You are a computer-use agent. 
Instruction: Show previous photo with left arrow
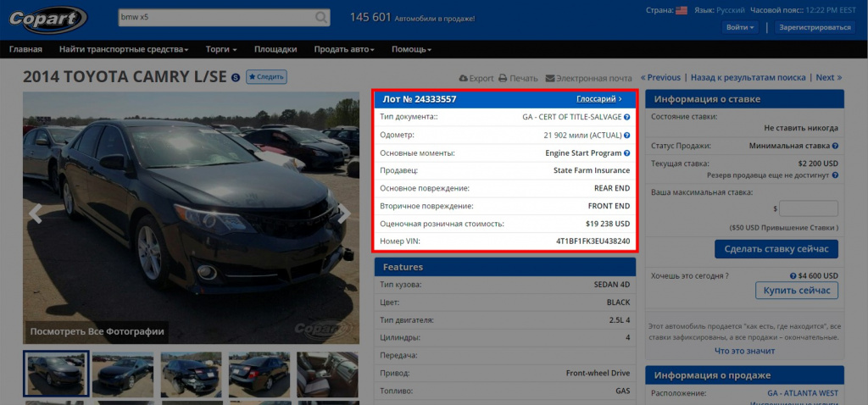(36, 213)
